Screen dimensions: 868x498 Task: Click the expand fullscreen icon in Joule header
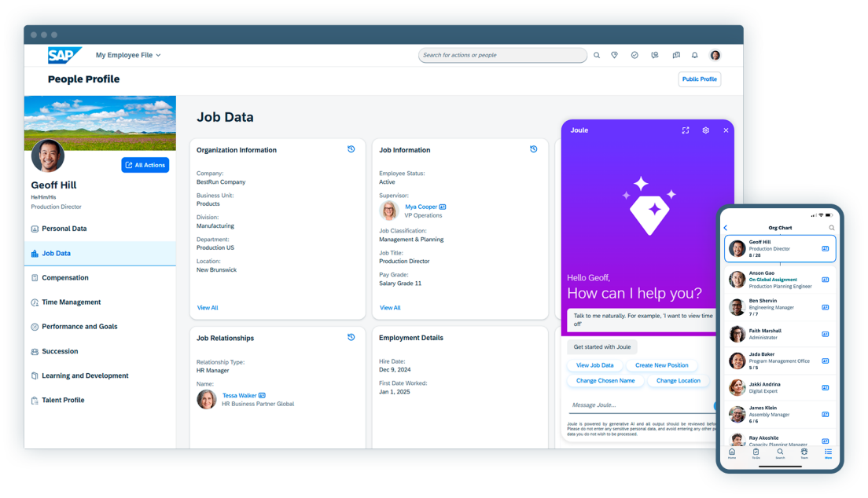click(x=686, y=130)
